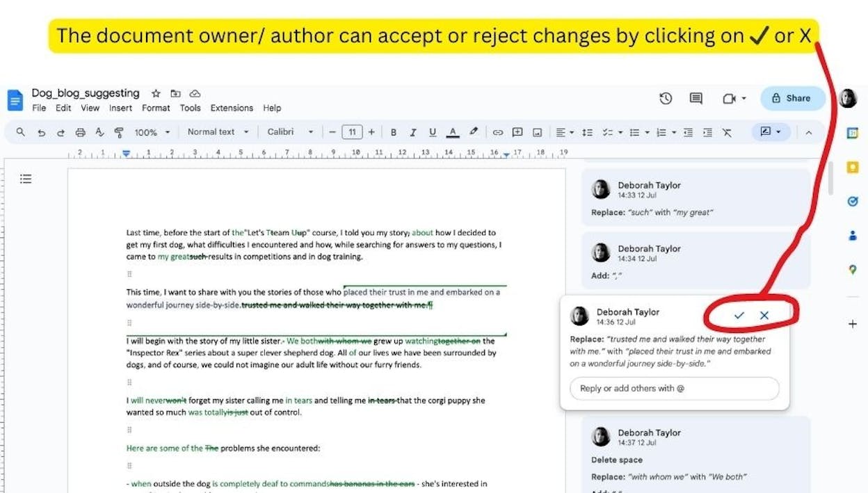Screen dimensions: 868x493
Task: Click the bulleted list icon
Action: pyautogui.click(x=634, y=132)
